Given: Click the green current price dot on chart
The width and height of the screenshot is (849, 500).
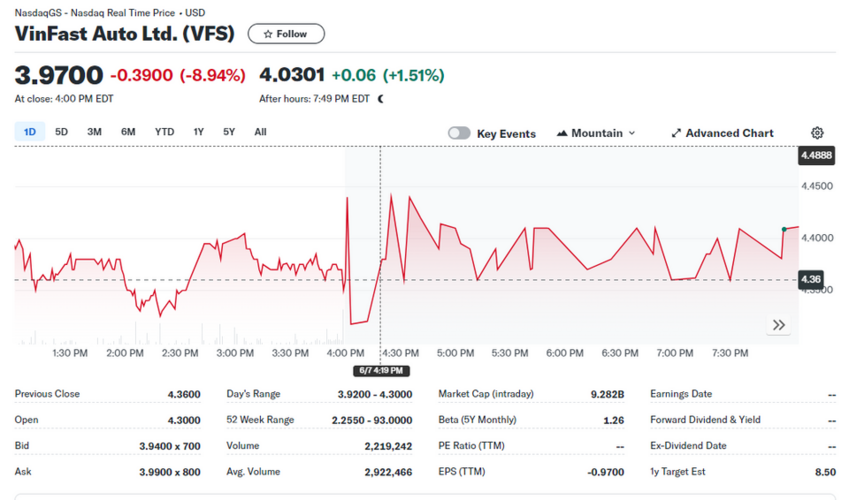Looking at the screenshot, I should click(784, 230).
